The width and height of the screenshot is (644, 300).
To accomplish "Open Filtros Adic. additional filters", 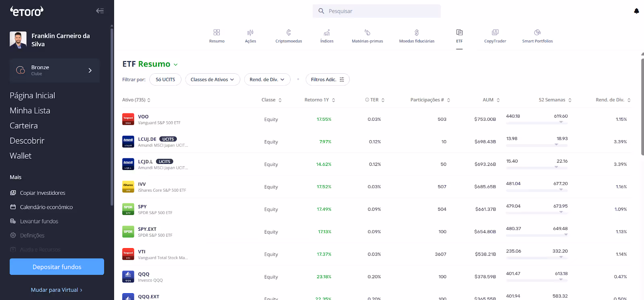I will 328,80.
